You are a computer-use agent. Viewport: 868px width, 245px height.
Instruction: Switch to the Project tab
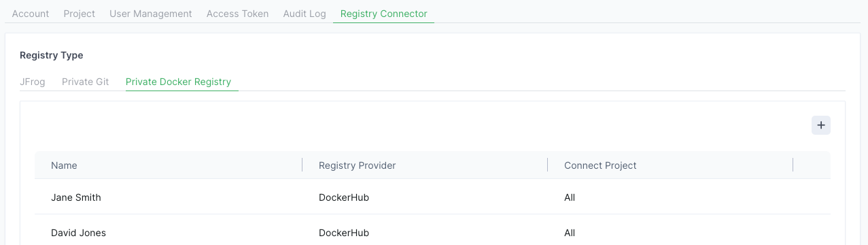[x=80, y=14]
